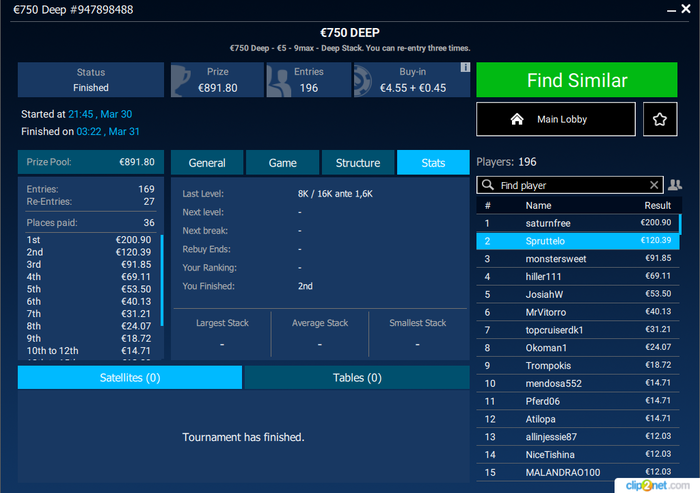Select player allinjessie87
Screen dimensions: 700x493
(x=578, y=437)
